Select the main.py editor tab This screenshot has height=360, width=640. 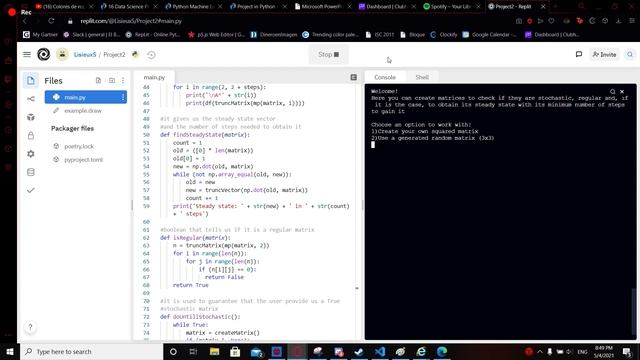coord(154,77)
